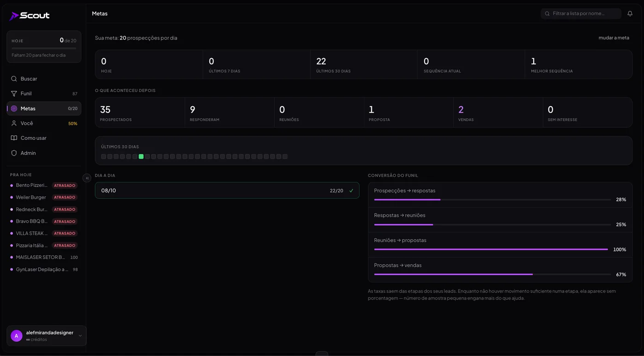Open the Você profile page
Viewport: 644px width, 356px height.
pyautogui.click(x=44, y=123)
